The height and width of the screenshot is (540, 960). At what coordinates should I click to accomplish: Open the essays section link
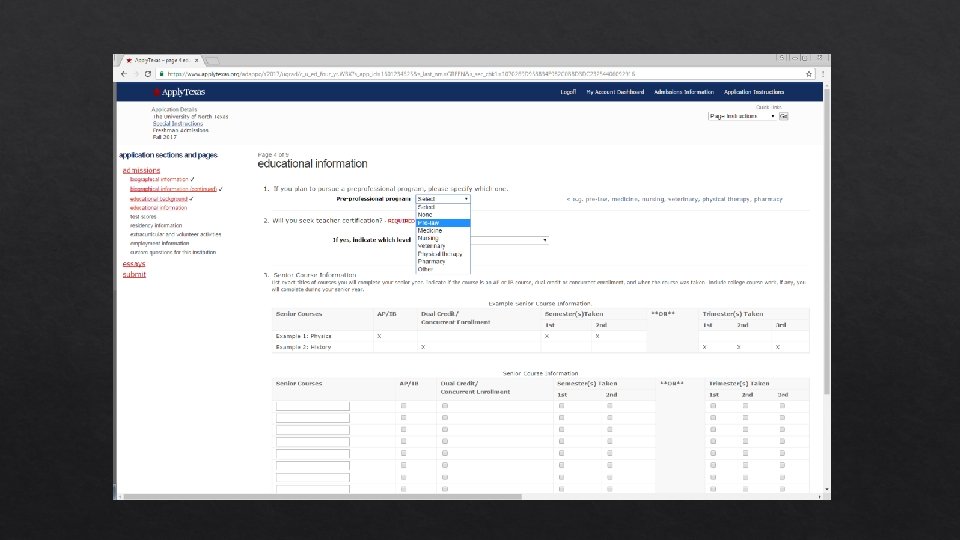[133, 264]
